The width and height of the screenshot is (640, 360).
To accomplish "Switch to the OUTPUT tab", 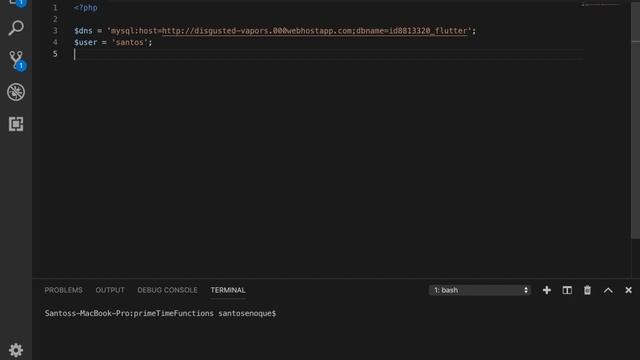I will click(110, 290).
